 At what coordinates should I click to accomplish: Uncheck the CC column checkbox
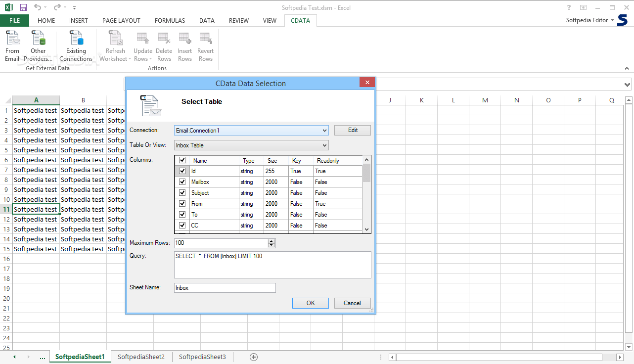coord(182,226)
